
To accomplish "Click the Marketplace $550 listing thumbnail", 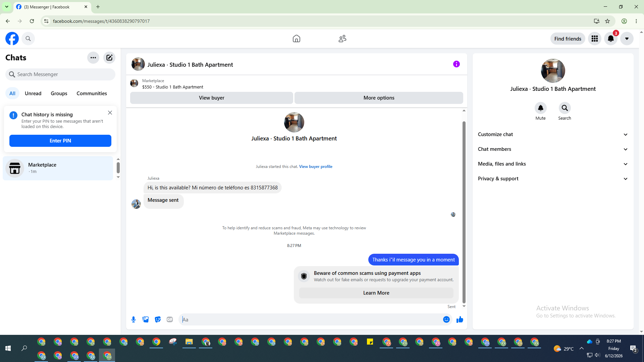I will point(134,83).
